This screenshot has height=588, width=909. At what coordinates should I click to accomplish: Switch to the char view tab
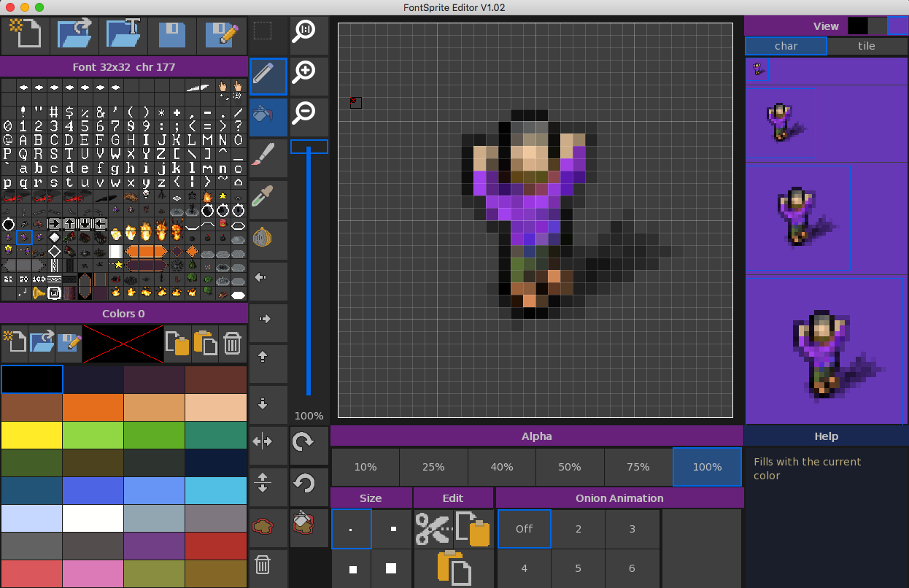(x=786, y=46)
